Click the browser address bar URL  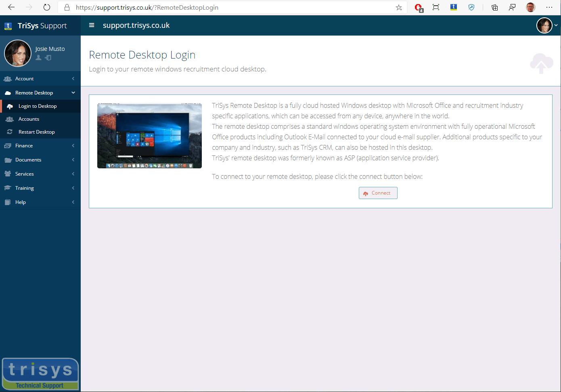coord(147,7)
